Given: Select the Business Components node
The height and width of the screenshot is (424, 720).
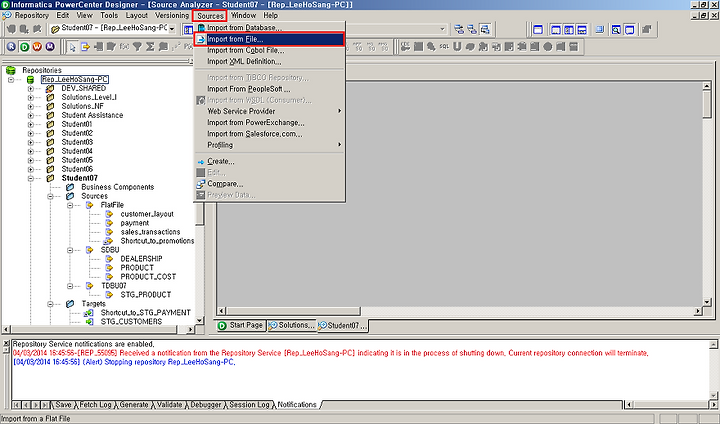Looking at the screenshot, I should click(x=118, y=187).
